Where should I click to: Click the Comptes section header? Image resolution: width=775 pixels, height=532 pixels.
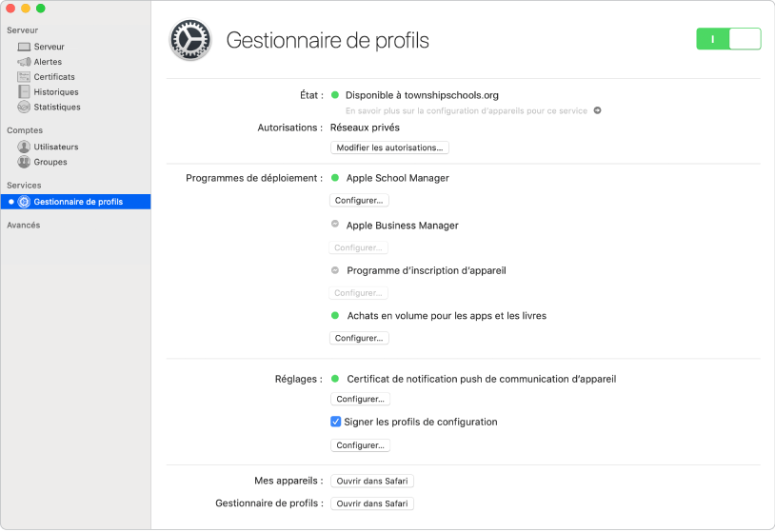[25, 130]
